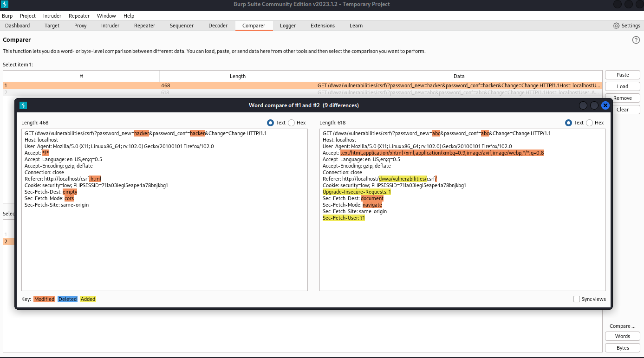This screenshot has width=644, height=358.
Task: Enable the Sync views checkbox
Action: (x=577, y=299)
